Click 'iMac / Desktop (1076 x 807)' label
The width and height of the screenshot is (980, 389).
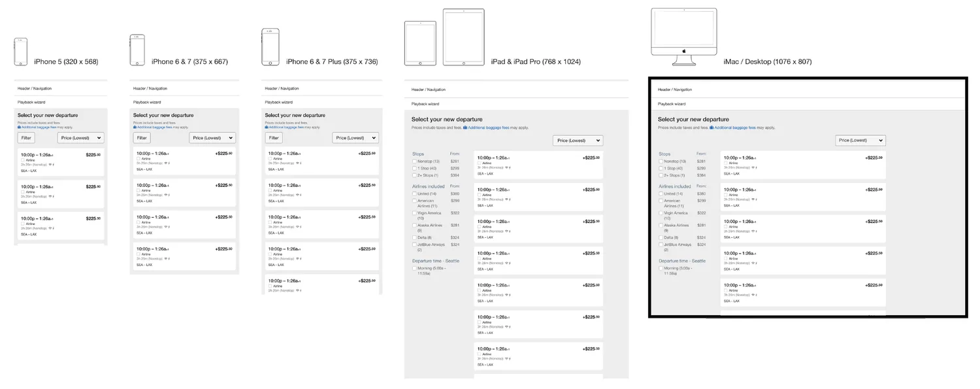(768, 61)
